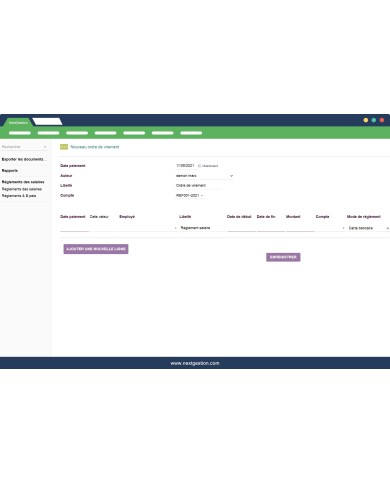390x484 pixels.
Task: Click the yellow window control dot
Action: (366, 120)
